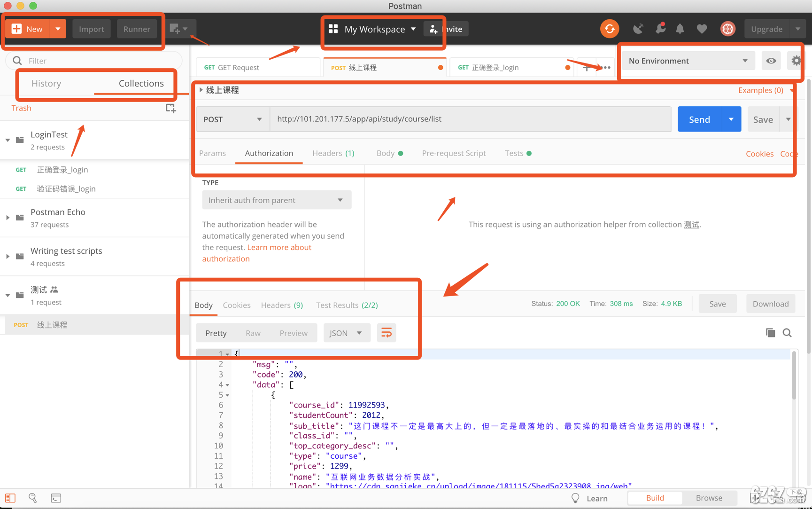Click the copy response icon
The width and height of the screenshot is (812, 509).
[x=770, y=333]
